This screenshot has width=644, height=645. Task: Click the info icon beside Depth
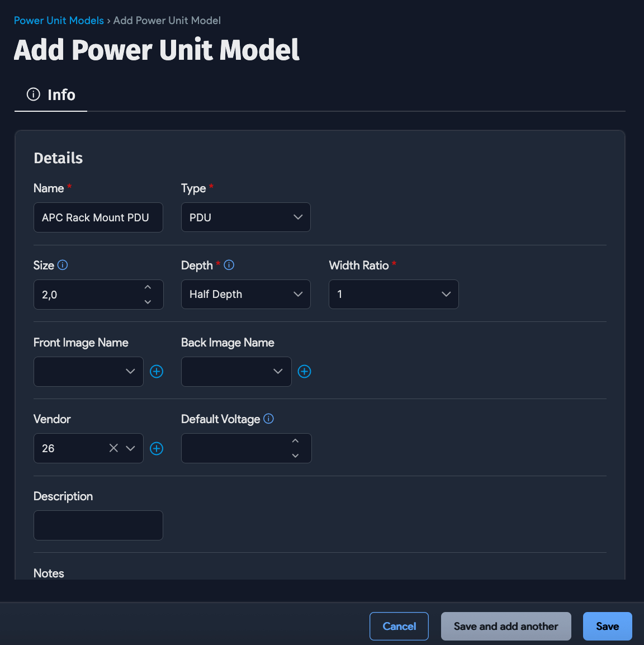pos(229,265)
